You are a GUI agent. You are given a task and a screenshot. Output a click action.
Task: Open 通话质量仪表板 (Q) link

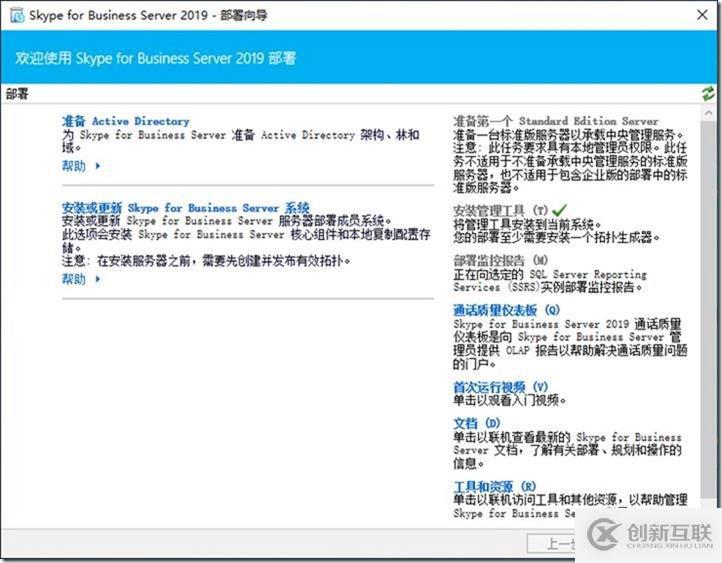pyautogui.click(x=507, y=310)
